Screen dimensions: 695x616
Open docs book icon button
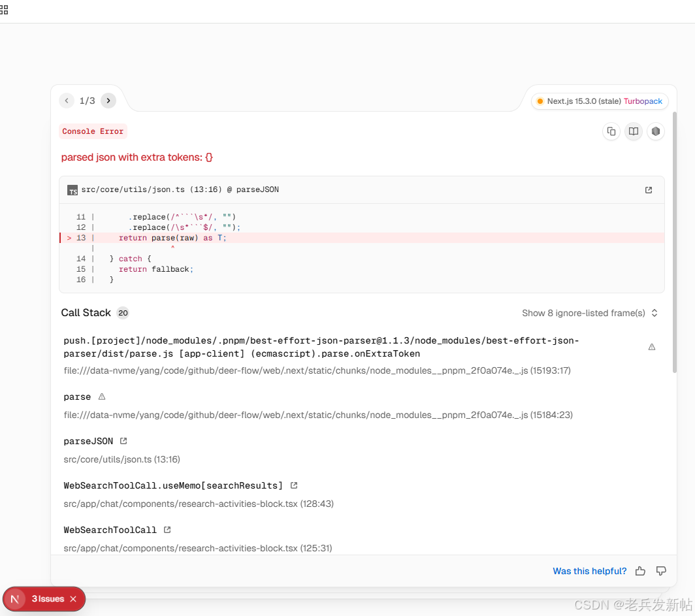[x=634, y=131]
